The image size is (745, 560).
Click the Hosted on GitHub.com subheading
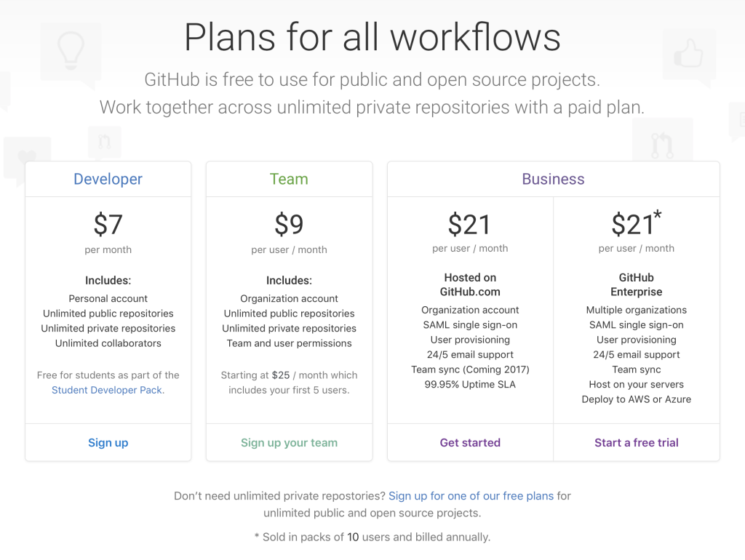470,284
